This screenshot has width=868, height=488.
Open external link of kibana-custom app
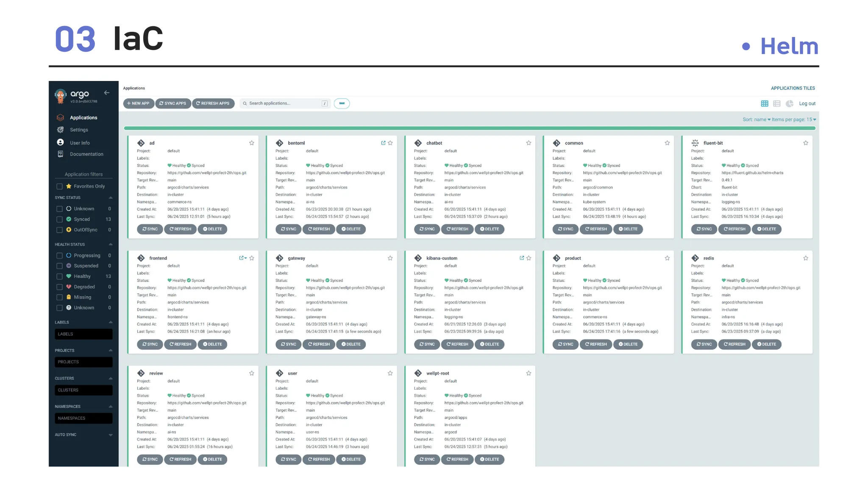522,258
